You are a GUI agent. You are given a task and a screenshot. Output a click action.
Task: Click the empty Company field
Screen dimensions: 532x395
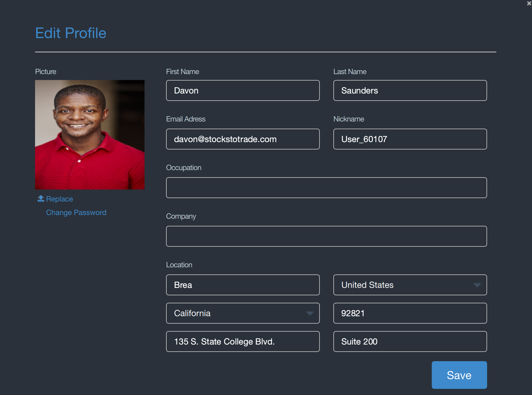click(x=326, y=236)
